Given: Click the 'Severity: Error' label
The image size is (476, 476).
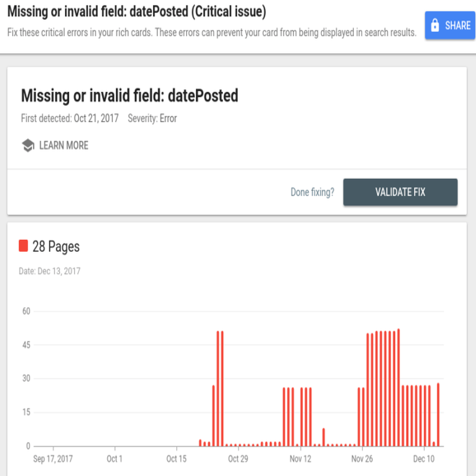Looking at the screenshot, I should tap(152, 119).
